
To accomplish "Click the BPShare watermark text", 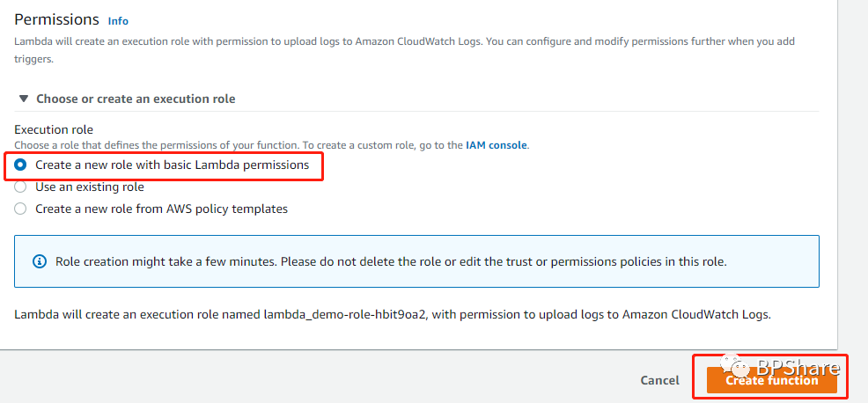I will pyautogui.click(x=786, y=368).
